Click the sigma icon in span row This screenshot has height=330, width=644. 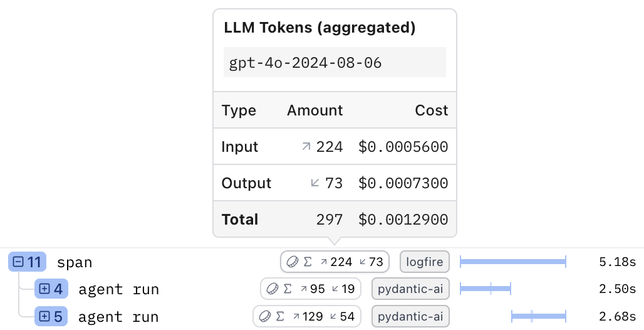click(x=308, y=262)
